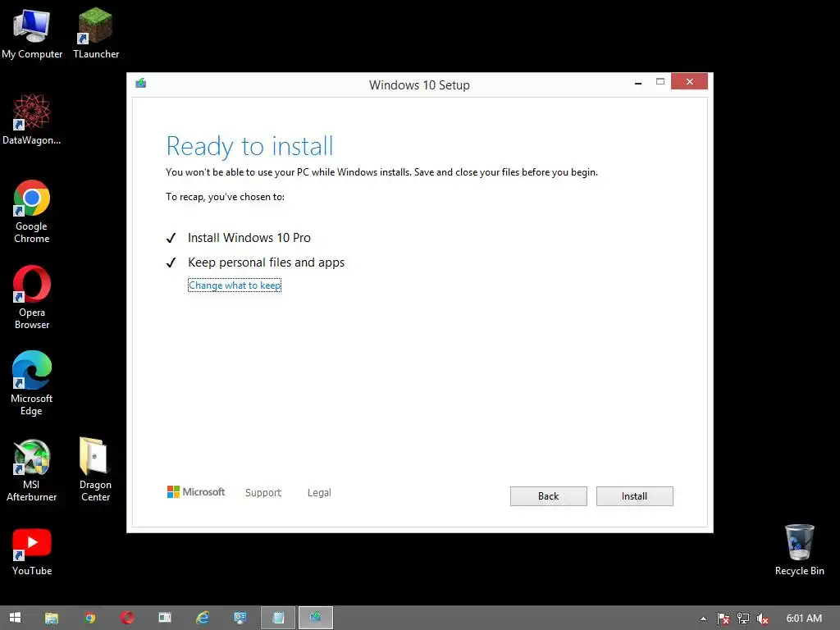Open File Explorer from taskbar
Viewport: 840px width, 630px height.
(x=52, y=618)
